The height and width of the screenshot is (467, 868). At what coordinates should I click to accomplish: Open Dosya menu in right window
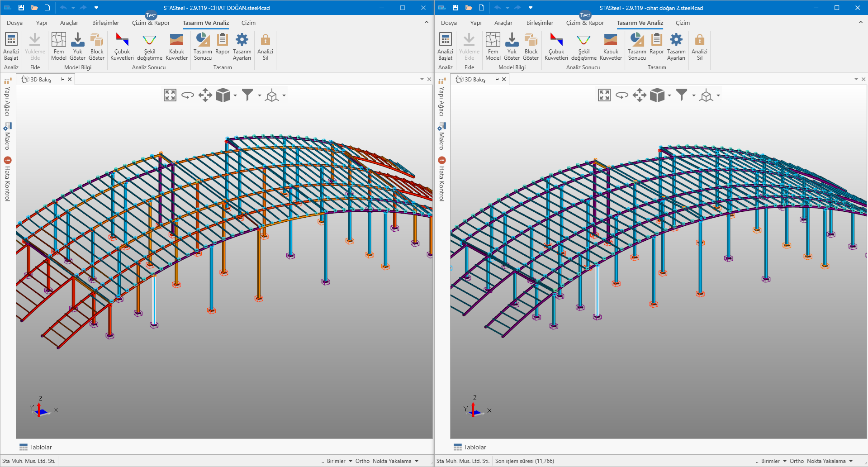pyautogui.click(x=449, y=23)
